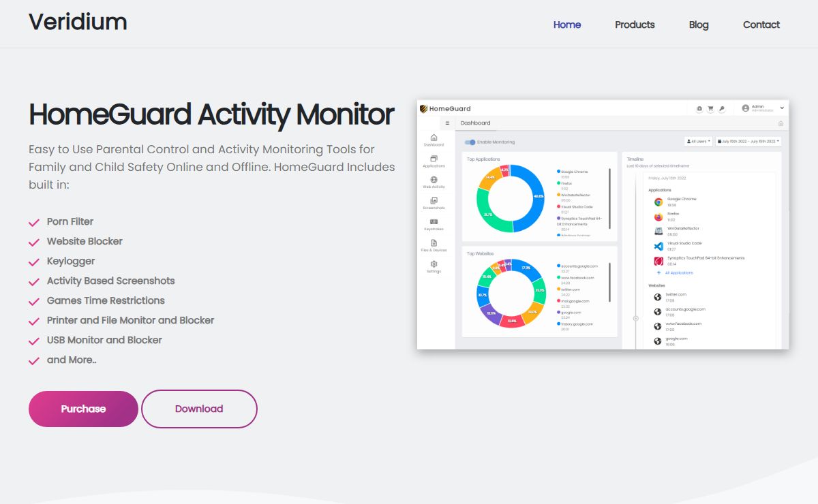Open the Files & Devices sidebar icon
This screenshot has width=818, height=504.
[x=434, y=243]
